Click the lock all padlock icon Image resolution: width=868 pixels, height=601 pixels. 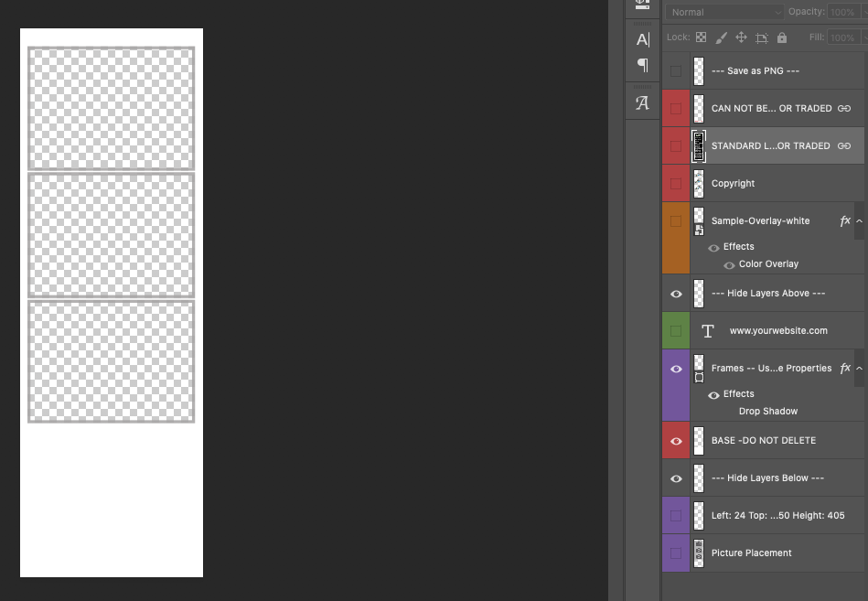click(782, 38)
